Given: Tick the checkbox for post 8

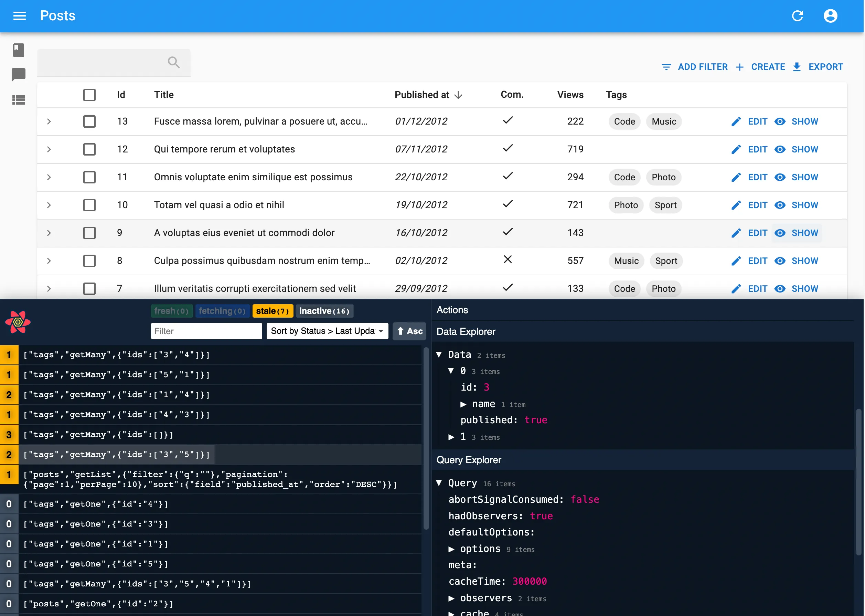Looking at the screenshot, I should tap(89, 261).
